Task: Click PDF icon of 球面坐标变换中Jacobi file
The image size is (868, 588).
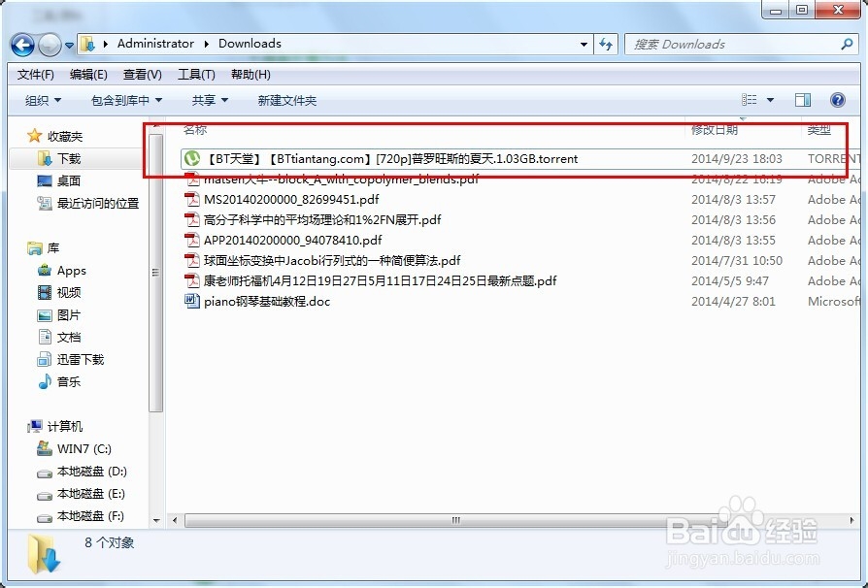Action: click(x=192, y=261)
